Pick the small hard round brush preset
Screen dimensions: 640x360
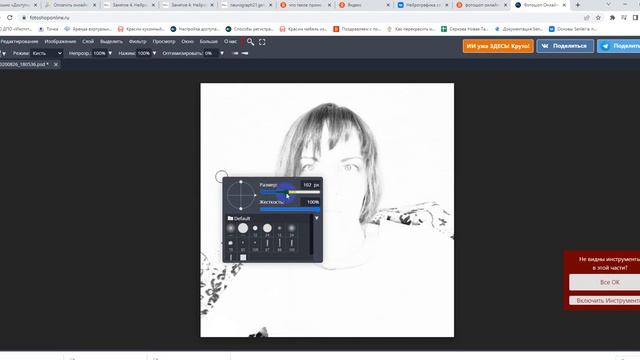click(x=255, y=228)
